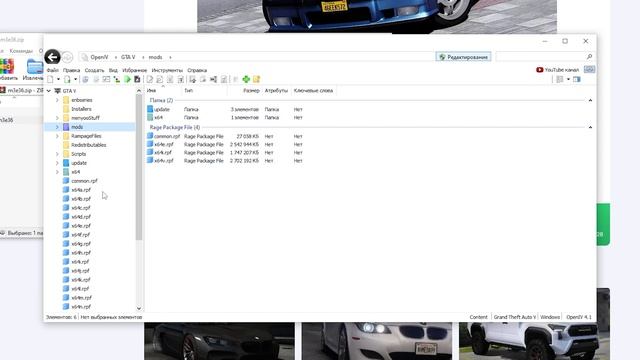This screenshot has width=640, height=360.
Task: Click the dark package icon after green arrow
Action: 137,79
